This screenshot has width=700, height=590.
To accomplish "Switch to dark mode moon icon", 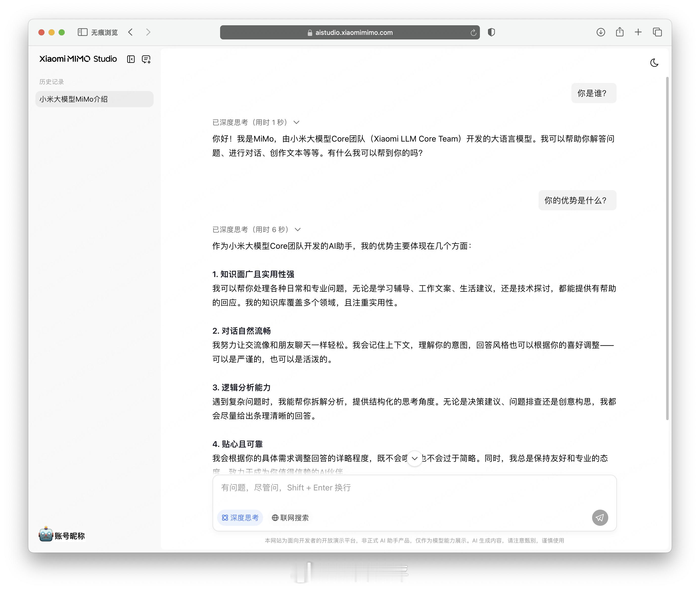I will (654, 62).
